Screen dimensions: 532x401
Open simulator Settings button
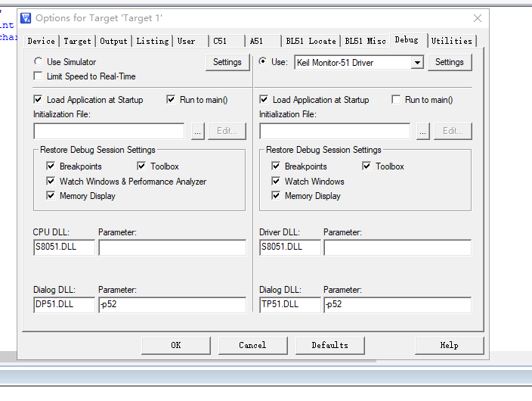coord(227,62)
